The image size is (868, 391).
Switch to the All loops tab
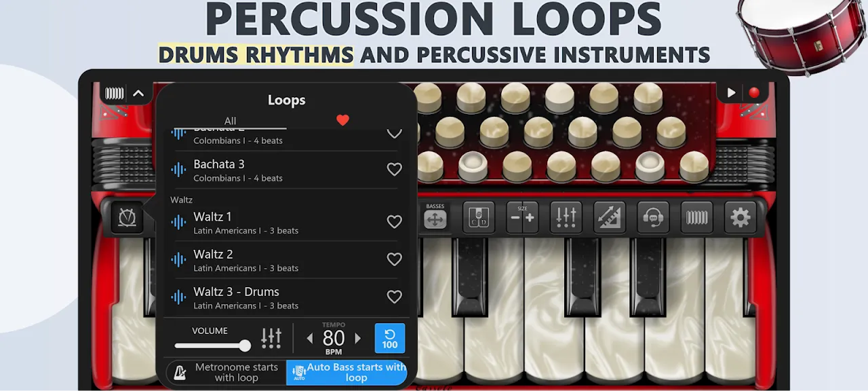coord(230,121)
